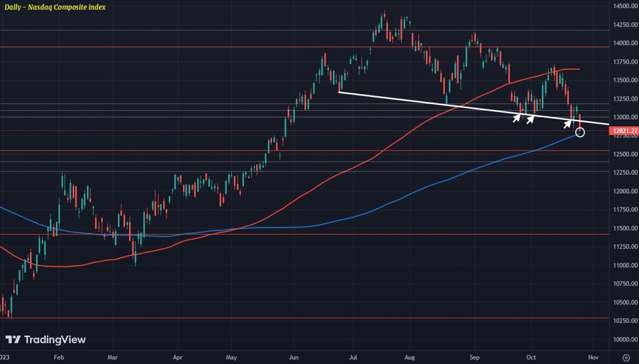Click the Feb label on time axis
Screen dimensions: 639x364
[x=59, y=357]
